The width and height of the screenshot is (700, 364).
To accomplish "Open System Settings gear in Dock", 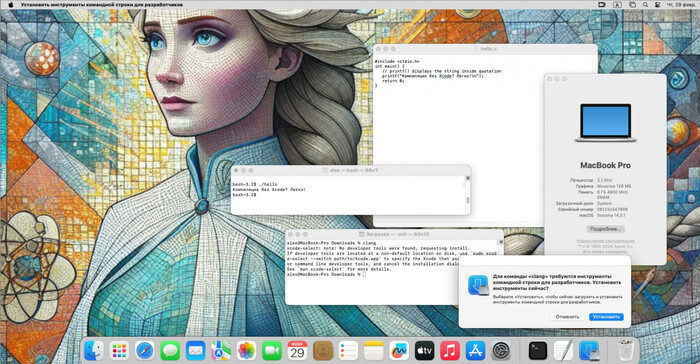I will (x=501, y=351).
